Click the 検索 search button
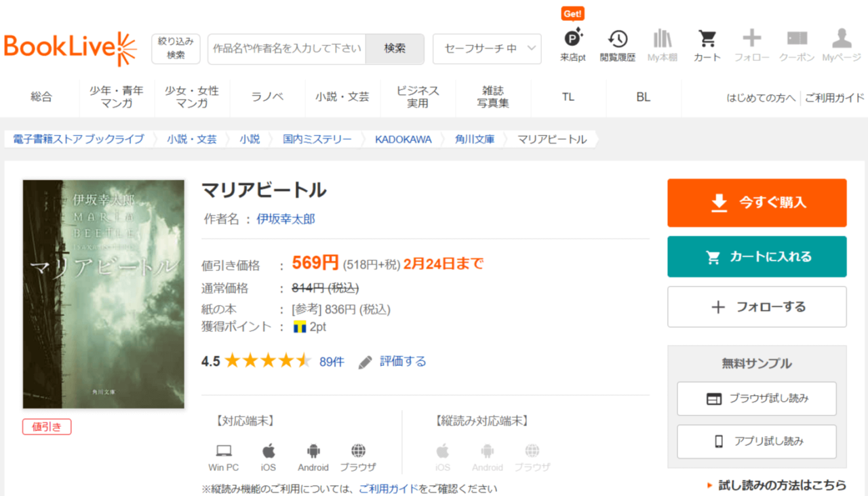 point(395,49)
